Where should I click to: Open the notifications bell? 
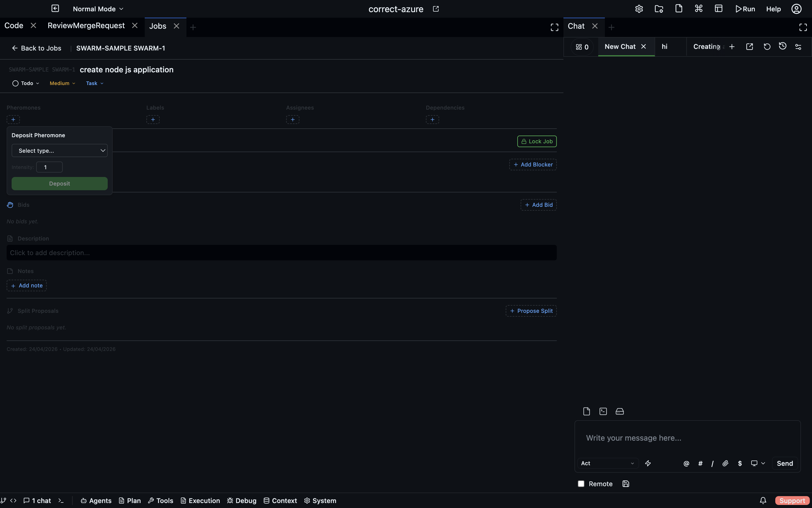[x=763, y=500]
